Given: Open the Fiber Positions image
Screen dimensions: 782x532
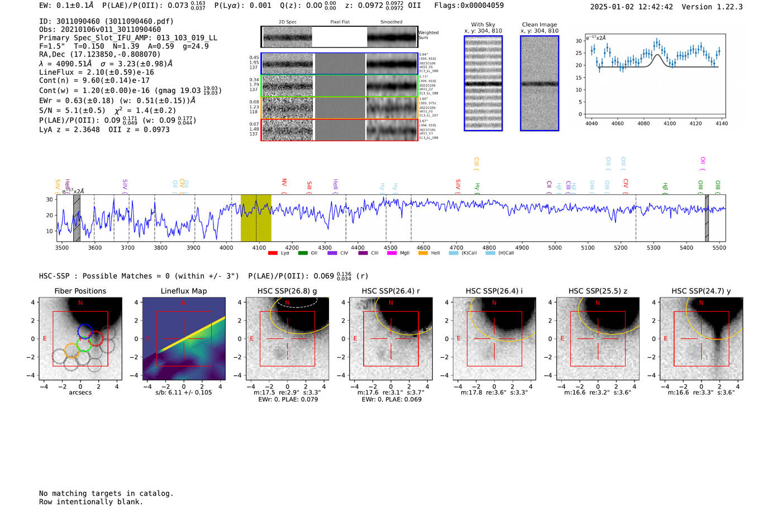Looking at the screenshot, I should [80, 338].
